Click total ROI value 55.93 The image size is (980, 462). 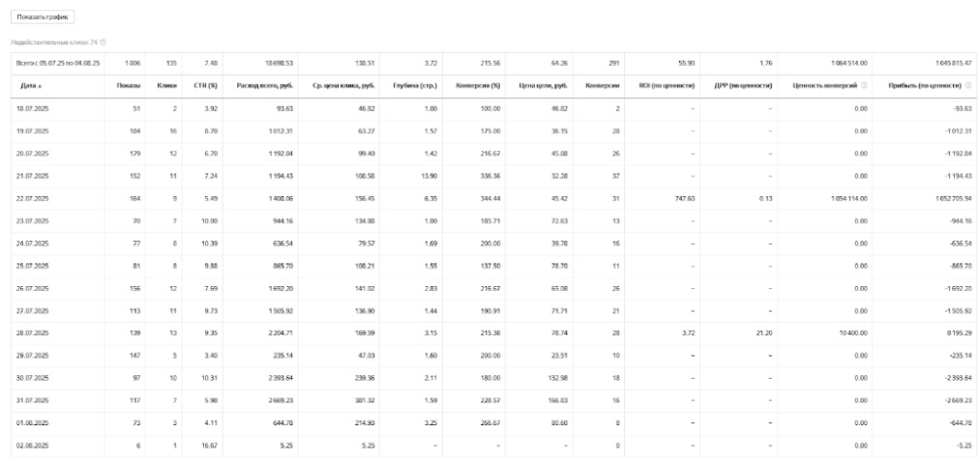pos(687,63)
